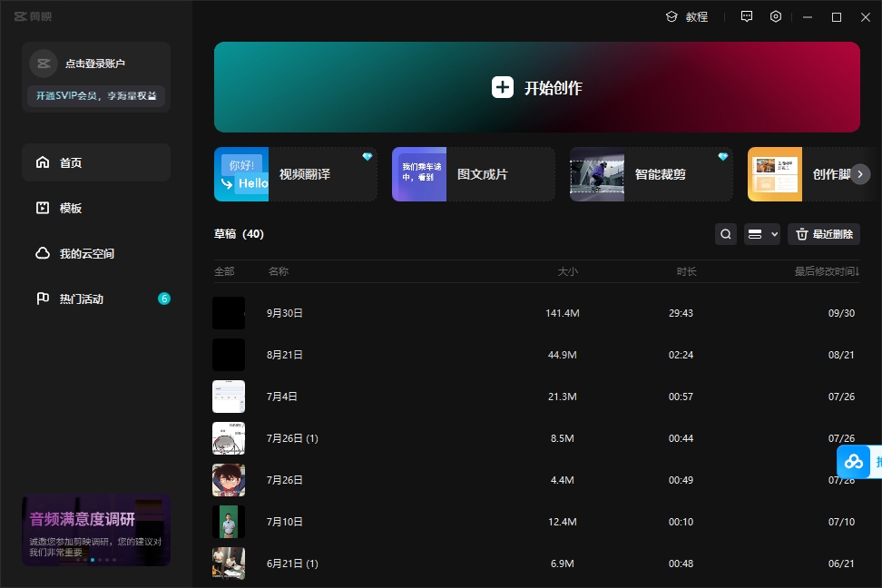Image resolution: width=882 pixels, height=588 pixels.
Task: Click the floating cloud upload icon
Action: tap(854, 462)
